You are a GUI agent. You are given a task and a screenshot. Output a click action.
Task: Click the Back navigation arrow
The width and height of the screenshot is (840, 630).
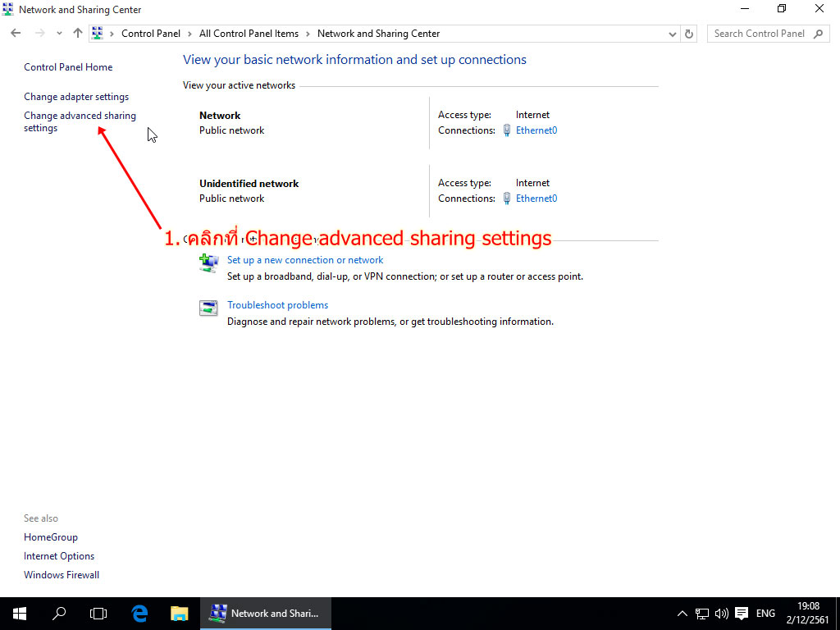[x=16, y=34]
